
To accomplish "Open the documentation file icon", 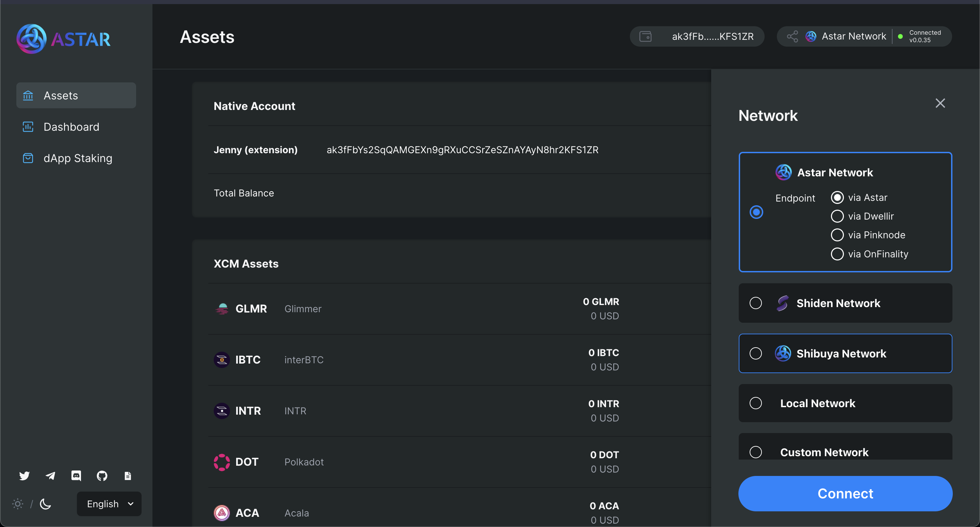I will tap(128, 476).
